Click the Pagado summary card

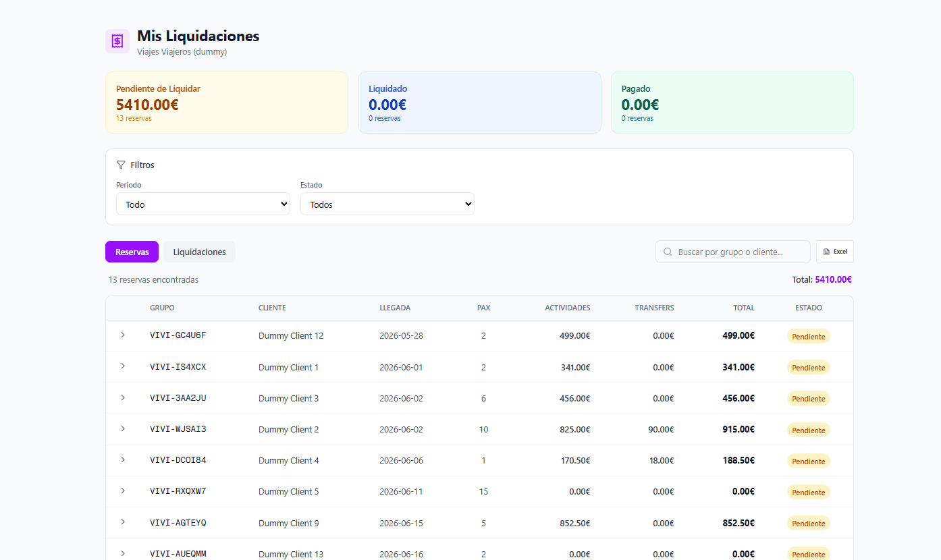[732, 103]
